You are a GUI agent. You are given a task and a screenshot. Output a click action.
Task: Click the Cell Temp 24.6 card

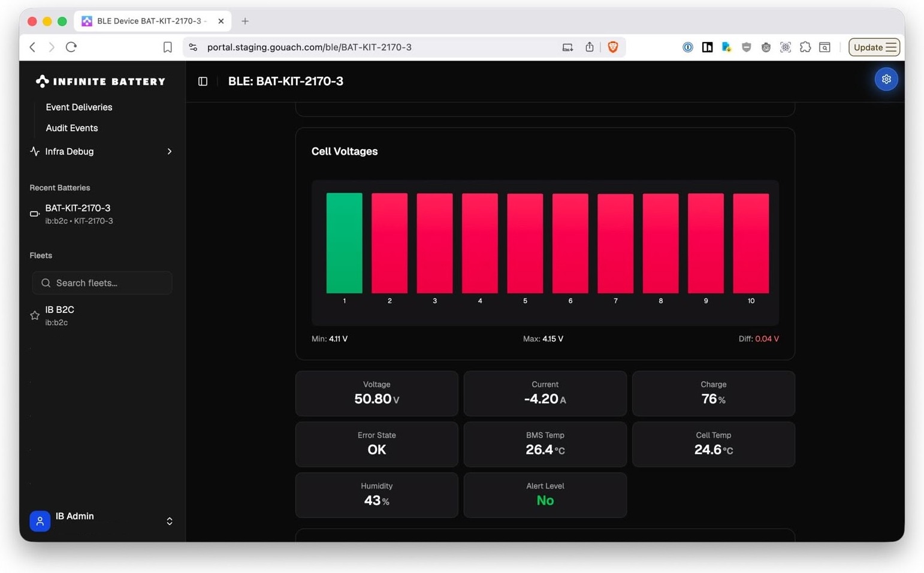coord(714,444)
